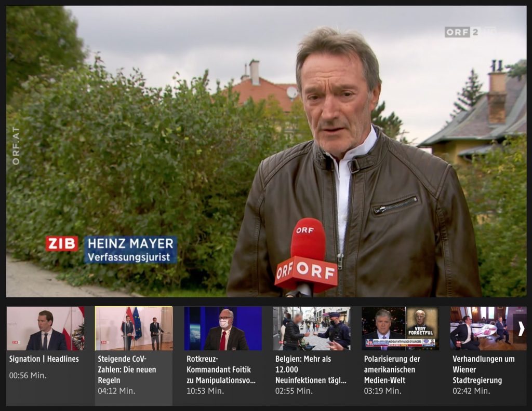The width and height of the screenshot is (532, 411).
Task: Click the red ZIB logo in the caption
Action: click(62, 243)
